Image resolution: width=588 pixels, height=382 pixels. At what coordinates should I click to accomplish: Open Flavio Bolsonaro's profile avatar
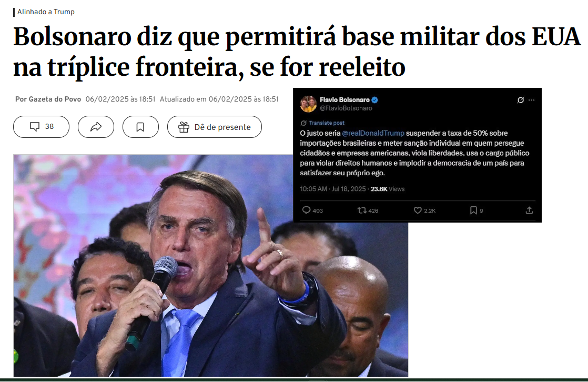point(308,104)
